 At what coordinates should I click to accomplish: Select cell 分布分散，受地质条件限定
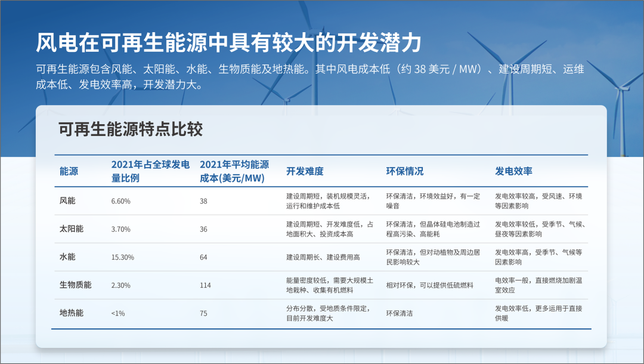tap(329, 313)
